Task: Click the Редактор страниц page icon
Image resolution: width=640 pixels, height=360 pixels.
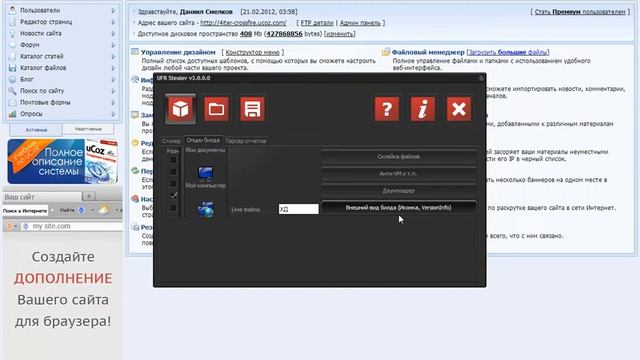Action: coord(13,22)
